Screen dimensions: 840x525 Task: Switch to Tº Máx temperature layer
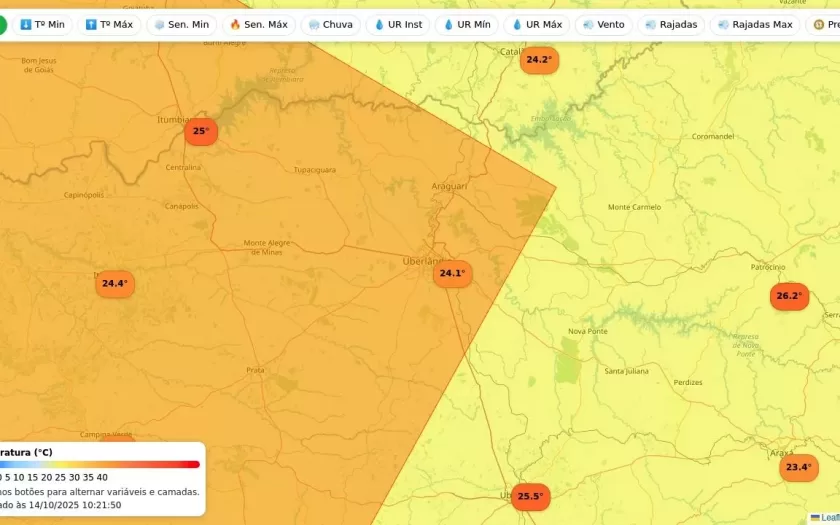[x=109, y=25]
